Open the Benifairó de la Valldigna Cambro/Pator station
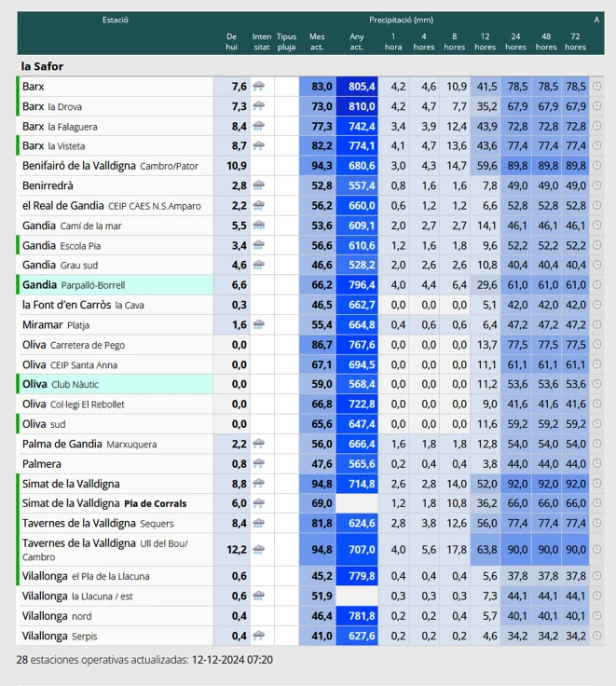The height and width of the screenshot is (686, 616). [x=110, y=166]
